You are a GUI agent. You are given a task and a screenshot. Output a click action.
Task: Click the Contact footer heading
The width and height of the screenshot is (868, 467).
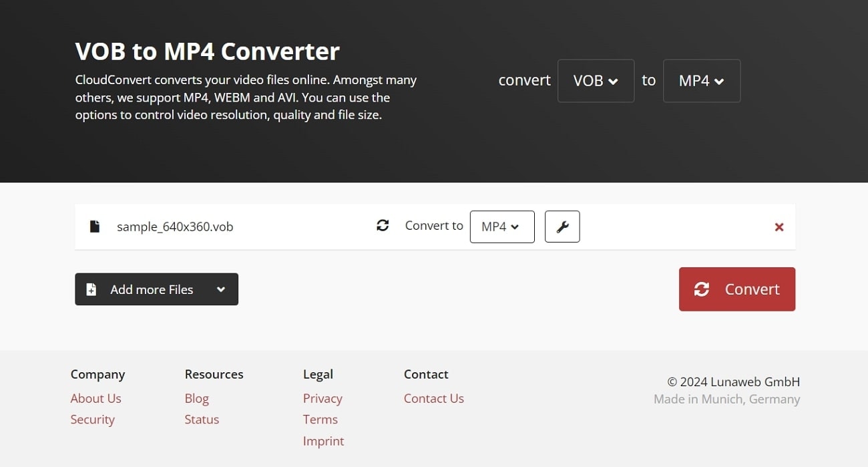[x=426, y=374]
